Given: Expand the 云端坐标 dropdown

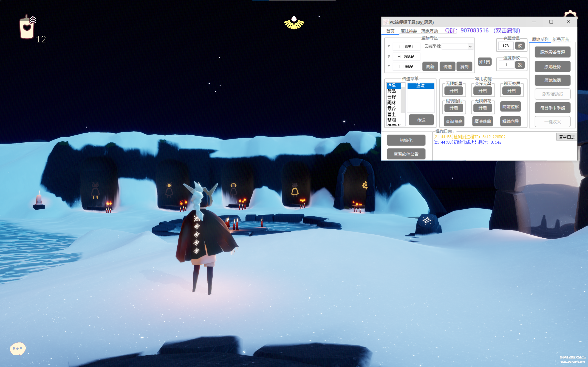Looking at the screenshot, I should click(x=470, y=47).
